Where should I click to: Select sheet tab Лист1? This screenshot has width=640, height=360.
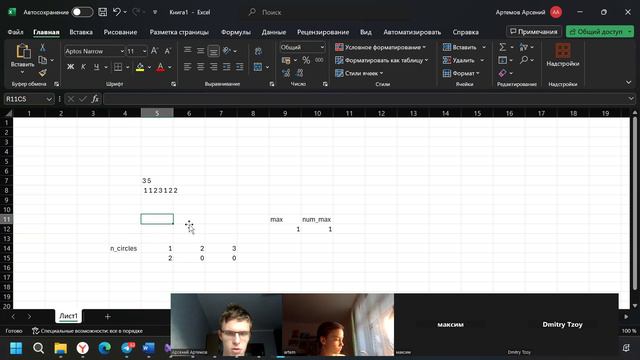68,316
